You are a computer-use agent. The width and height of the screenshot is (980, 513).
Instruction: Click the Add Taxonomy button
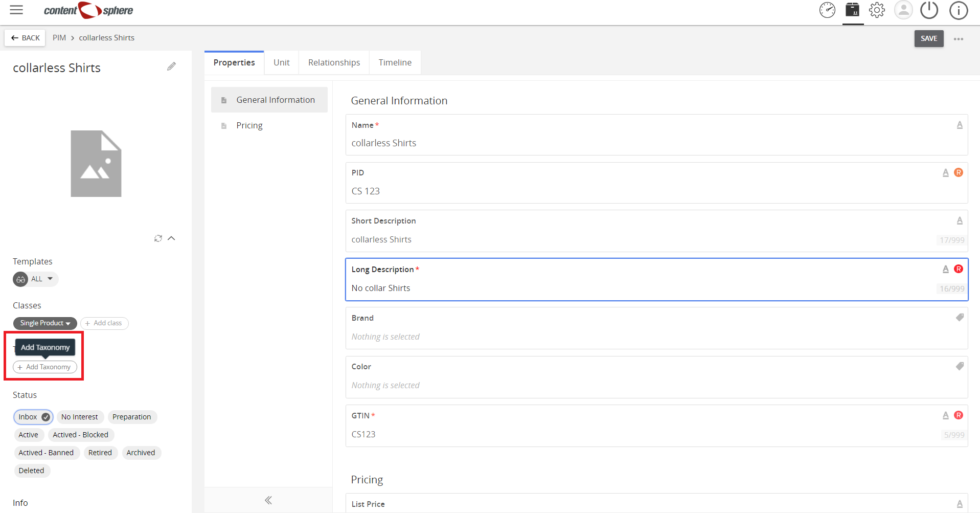pyautogui.click(x=45, y=367)
